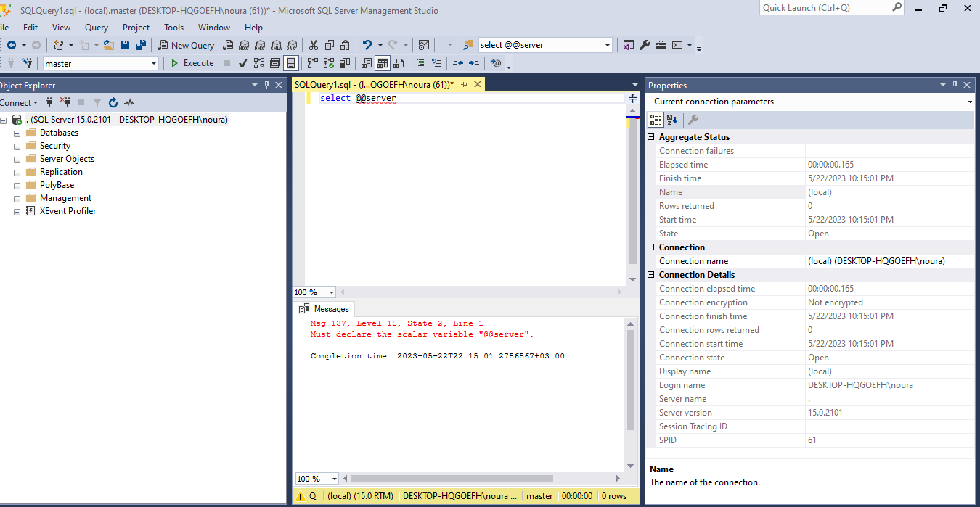Click the Decrease Indent icon

coord(457,63)
